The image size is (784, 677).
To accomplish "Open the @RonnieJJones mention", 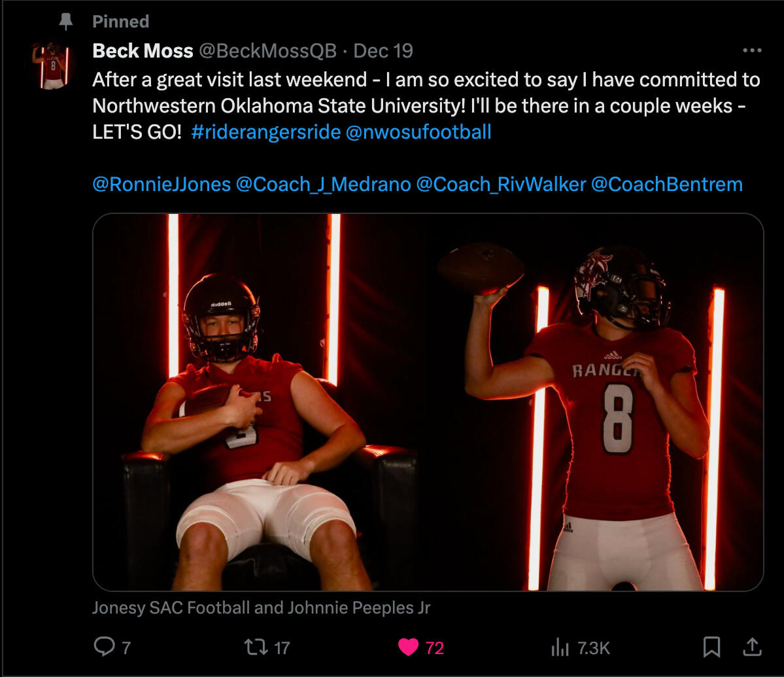I will 162,184.
